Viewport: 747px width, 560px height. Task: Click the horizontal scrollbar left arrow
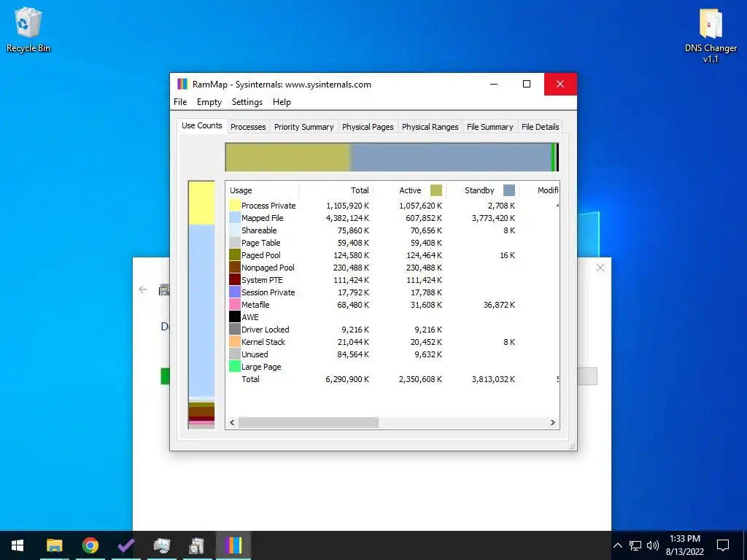pyautogui.click(x=232, y=422)
